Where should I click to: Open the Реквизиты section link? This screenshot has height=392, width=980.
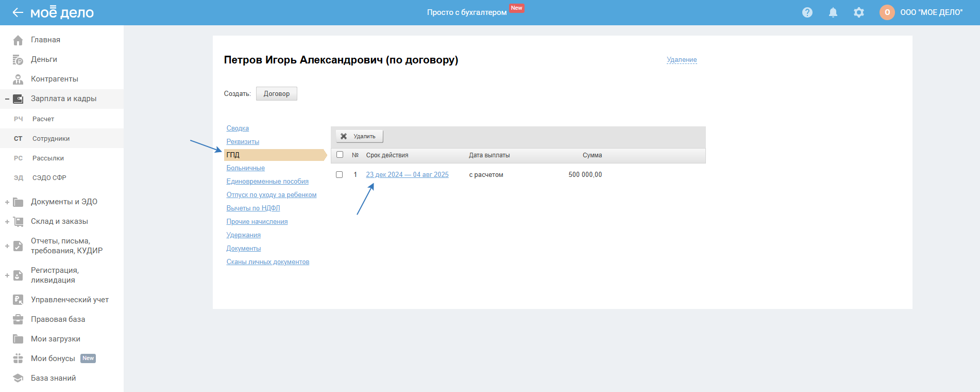[x=243, y=142]
